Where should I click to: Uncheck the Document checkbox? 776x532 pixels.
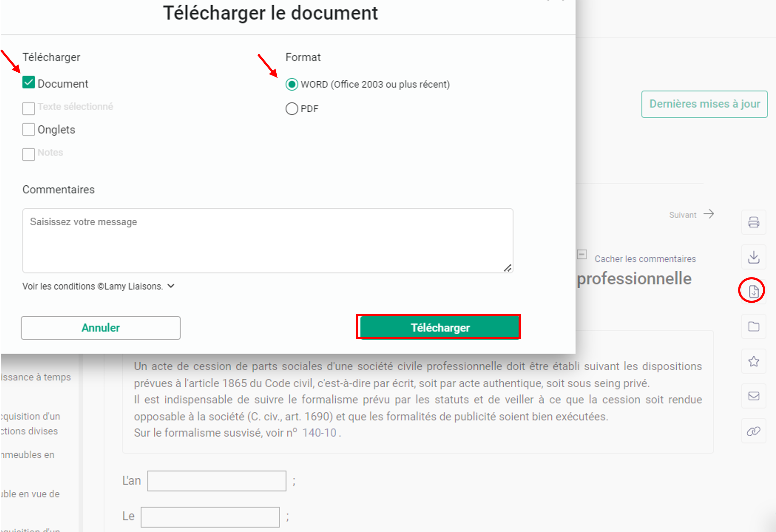[x=28, y=83]
